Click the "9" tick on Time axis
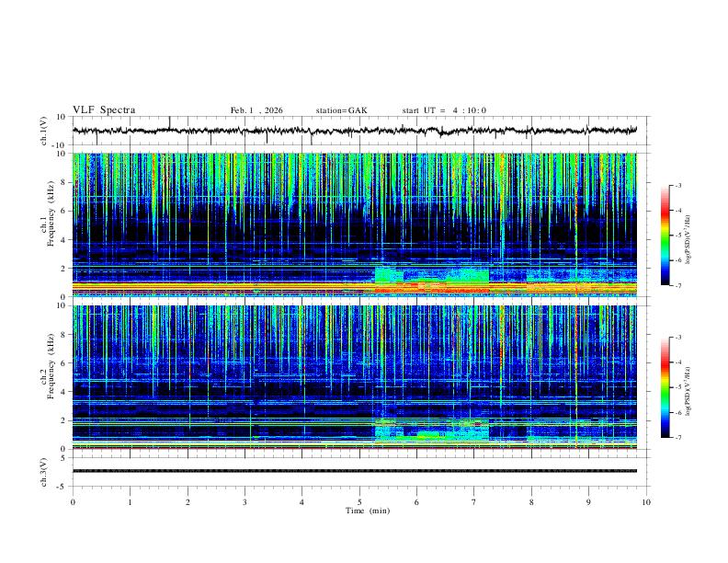 coord(588,502)
